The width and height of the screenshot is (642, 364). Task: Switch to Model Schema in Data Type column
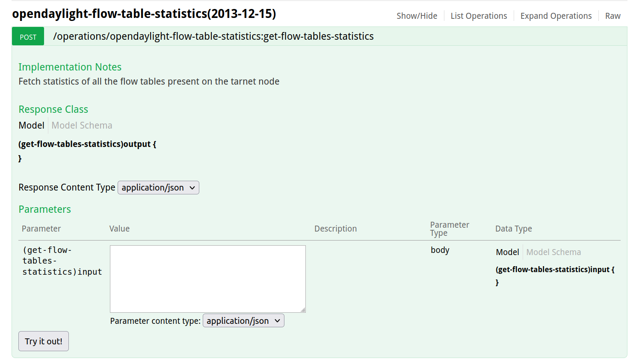point(553,252)
